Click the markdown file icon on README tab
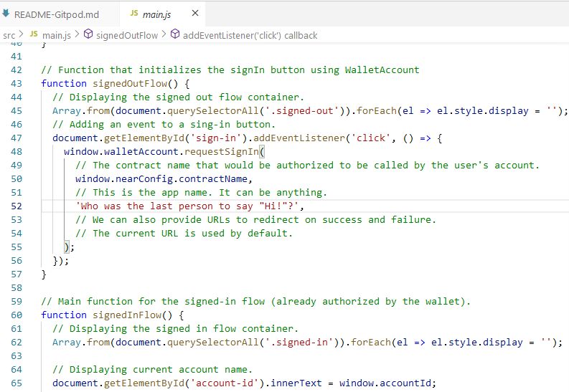 tap(6, 14)
